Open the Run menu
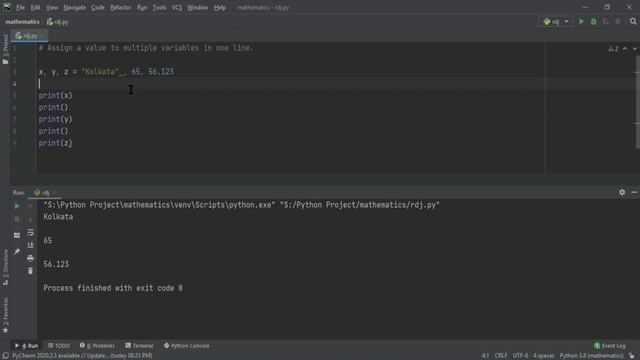Screen dimensions: 640x360 tap(142, 7)
